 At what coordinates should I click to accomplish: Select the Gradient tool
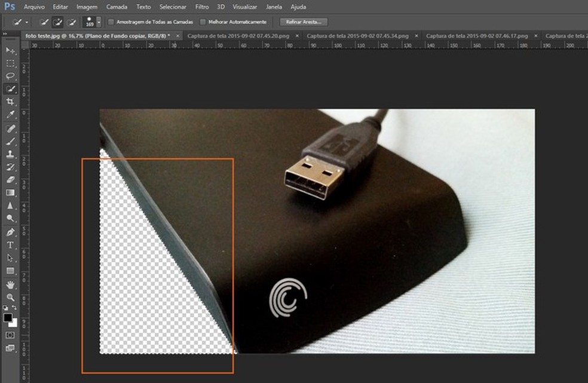point(10,192)
